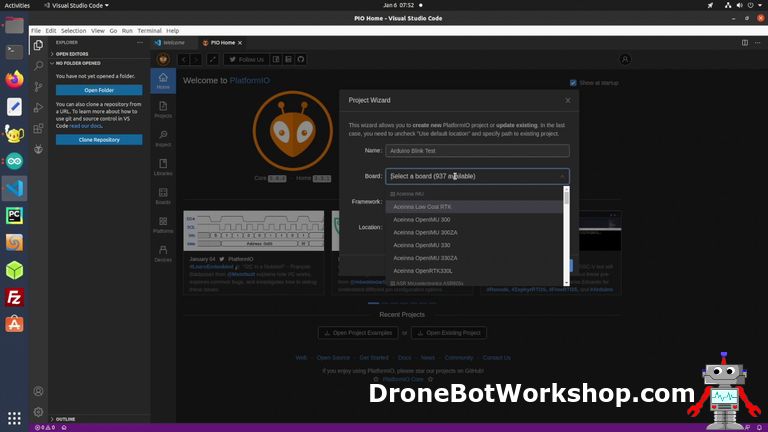The image size is (768, 432).
Task: Select Aceinna OpenIMU 300 board
Action: click(474, 219)
